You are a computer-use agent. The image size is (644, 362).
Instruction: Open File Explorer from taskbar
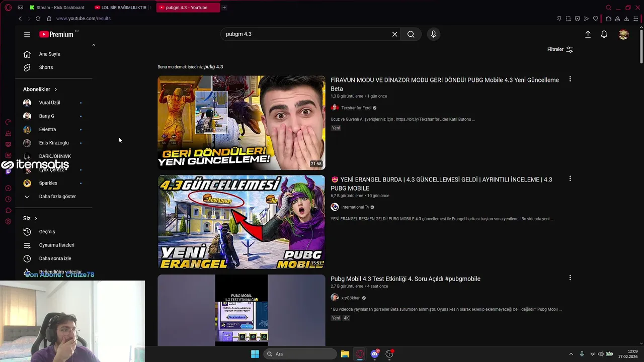coord(345,354)
